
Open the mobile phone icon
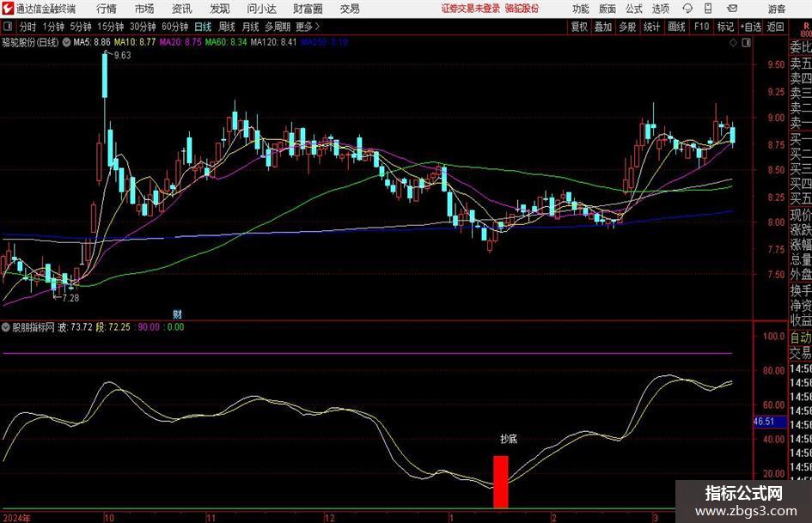click(x=708, y=9)
